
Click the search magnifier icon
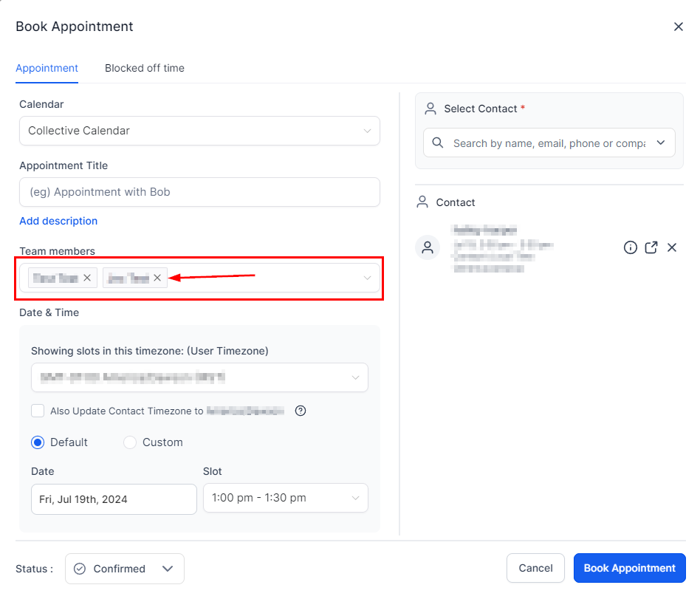point(438,143)
